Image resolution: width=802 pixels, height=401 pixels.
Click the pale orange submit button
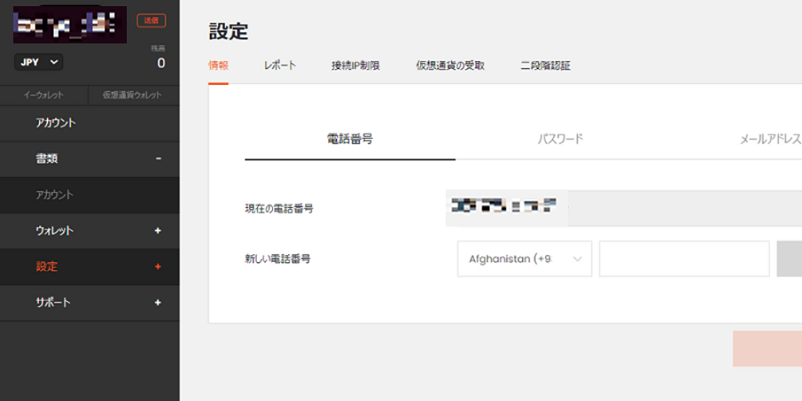pos(767,348)
